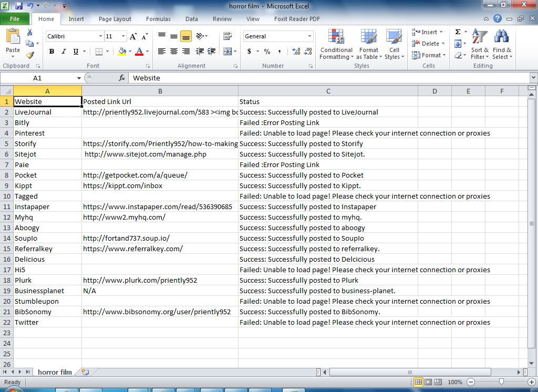Apply Comma Style
Image resolution: width=538 pixels, height=392 pixels.
pyautogui.click(x=280, y=51)
